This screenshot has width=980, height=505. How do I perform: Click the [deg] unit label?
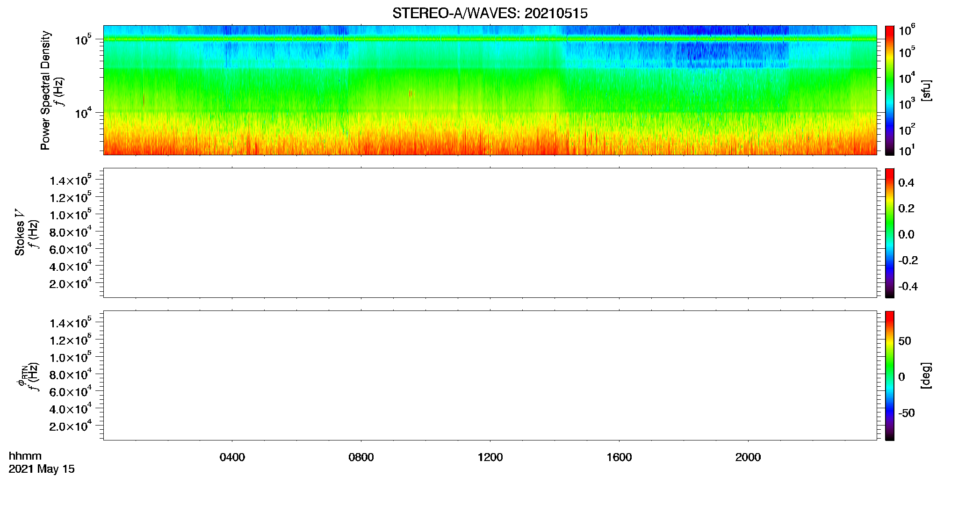click(926, 375)
